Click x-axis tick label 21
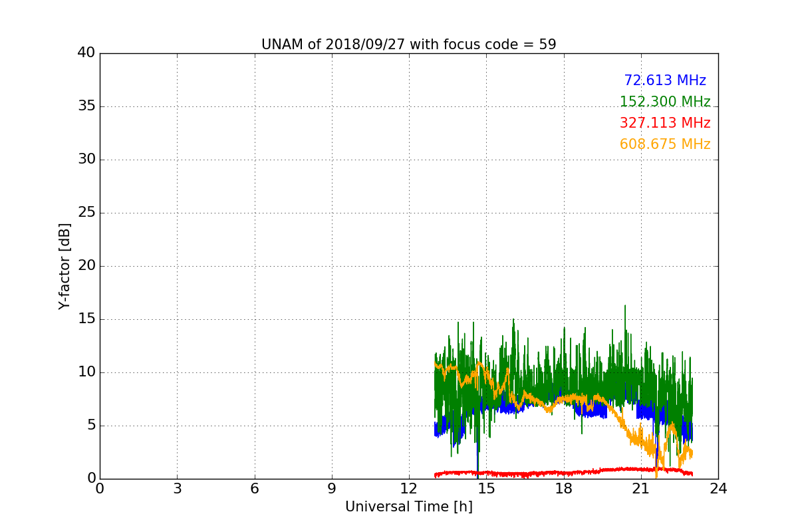Viewport: 798px width, 532px height. coord(641,489)
